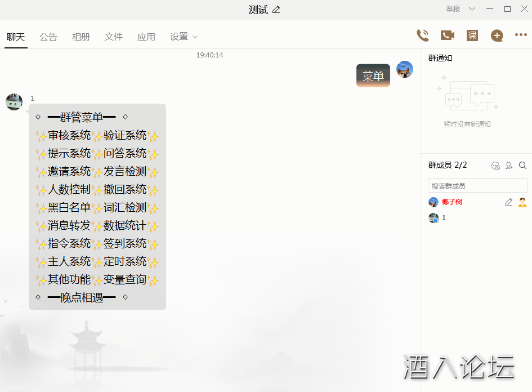The image size is (532, 392).
Task: Click the 搜索群成员 search field
Action: (x=477, y=185)
